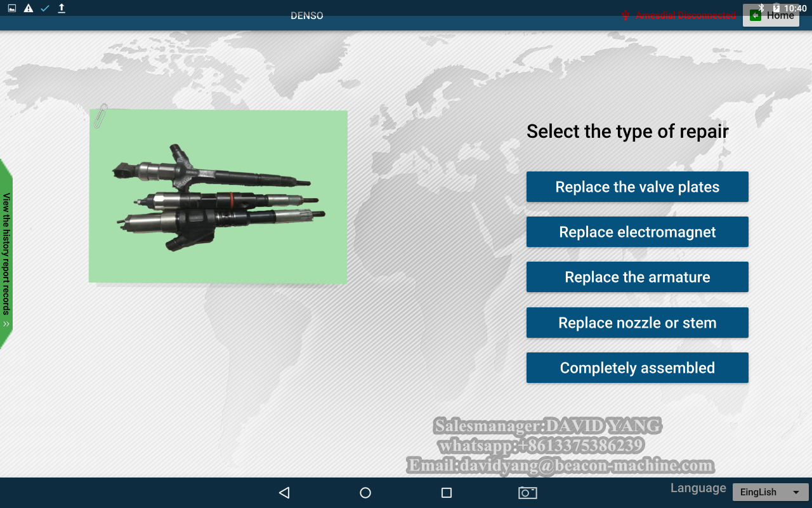Click the Home button
Viewport: 812px width, 508px height.
point(771,16)
